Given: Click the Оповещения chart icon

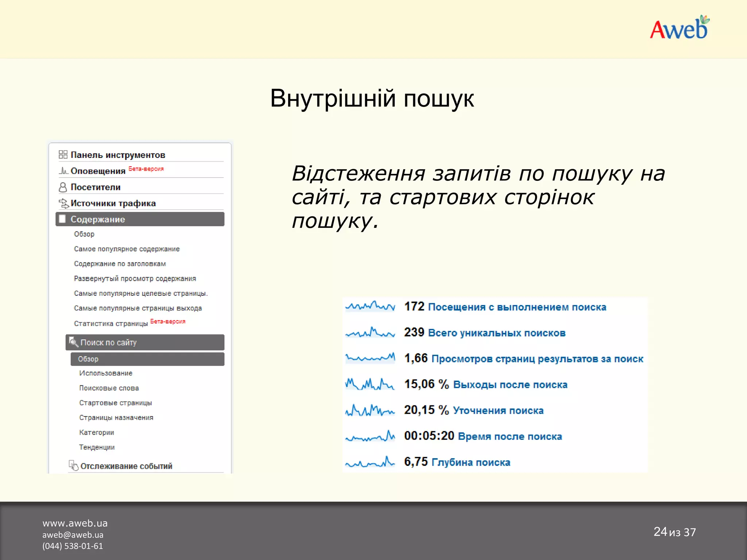Looking at the screenshot, I should 63,171.
